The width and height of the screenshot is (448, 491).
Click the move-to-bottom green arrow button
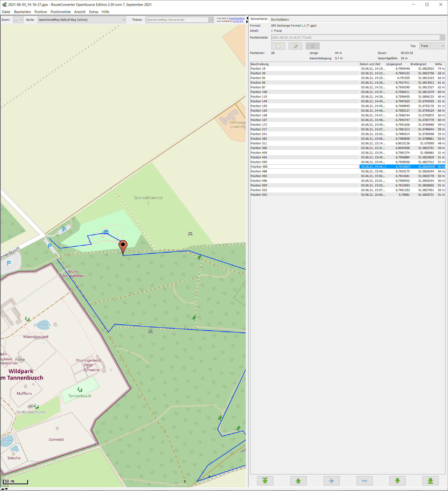[430, 480]
